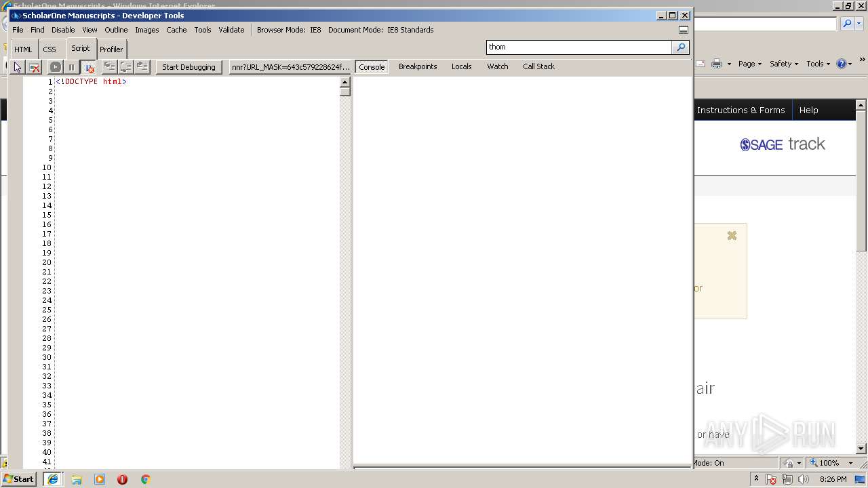Open the Tools menu in Developer Tools
This screenshot has width=868, height=488.
202,30
